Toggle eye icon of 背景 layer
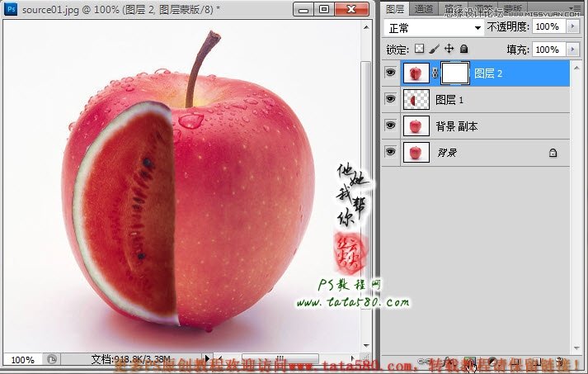Image resolution: width=588 pixels, height=374 pixels. (390, 152)
